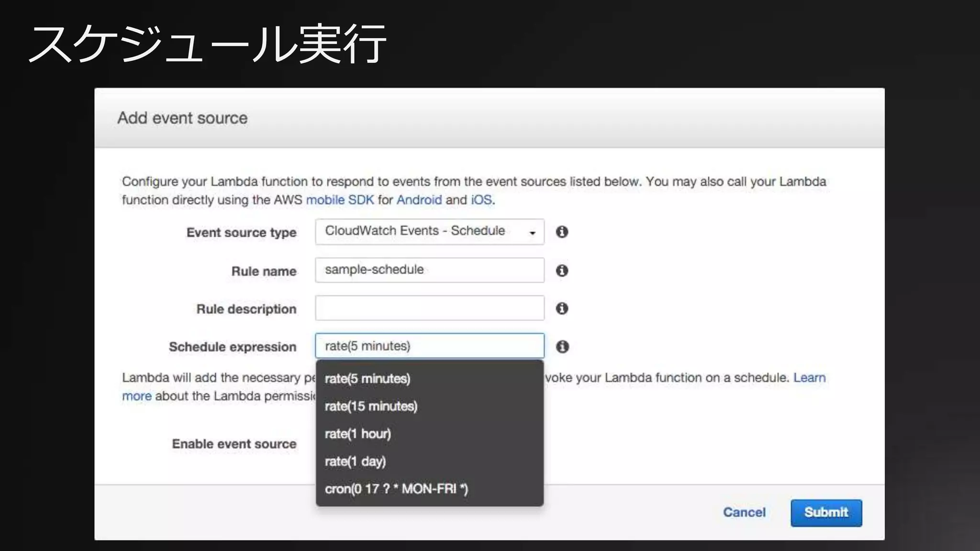
Task: Select rate(1 day) option
Action: pyautogui.click(x=355, y=462)
